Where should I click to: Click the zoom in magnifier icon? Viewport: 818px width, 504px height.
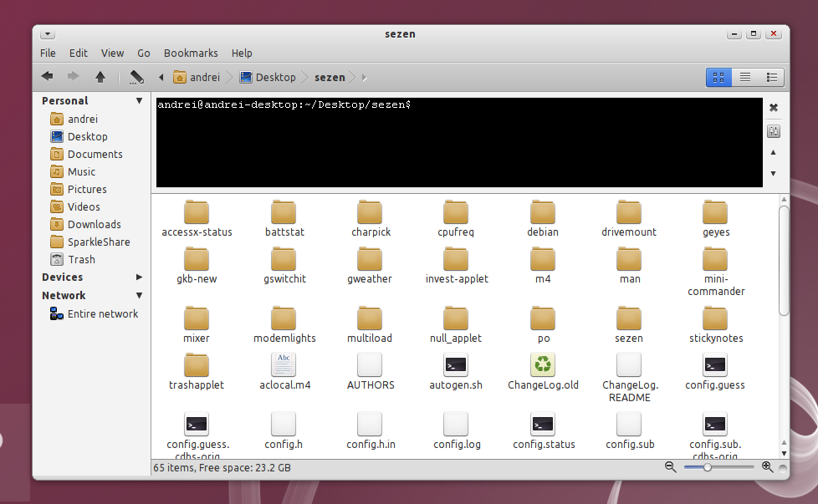click(x=767, y=467)
